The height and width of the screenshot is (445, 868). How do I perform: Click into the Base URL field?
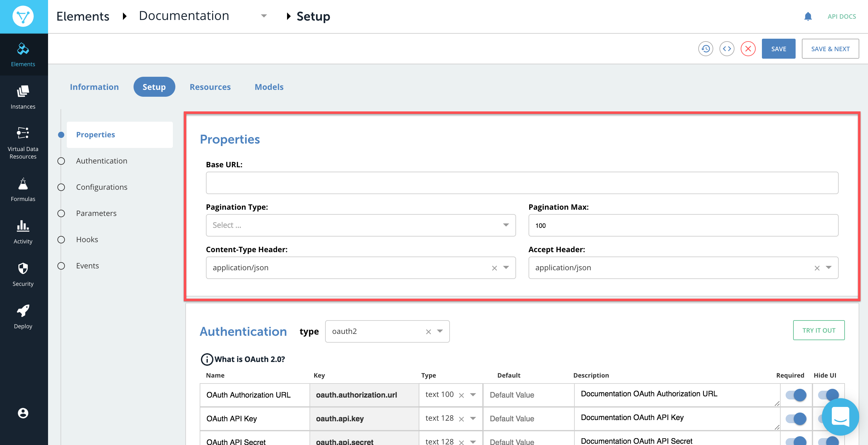point(522,183)
